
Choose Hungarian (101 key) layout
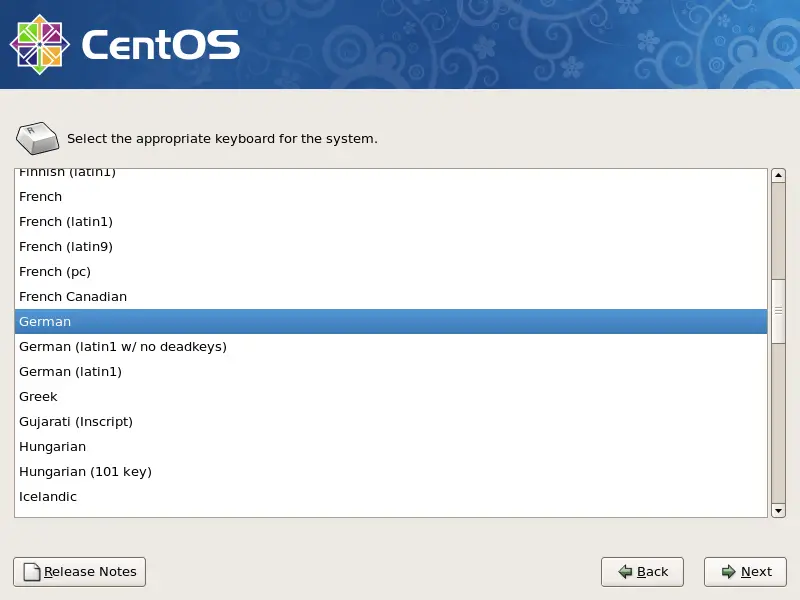[x=391, y=471]
